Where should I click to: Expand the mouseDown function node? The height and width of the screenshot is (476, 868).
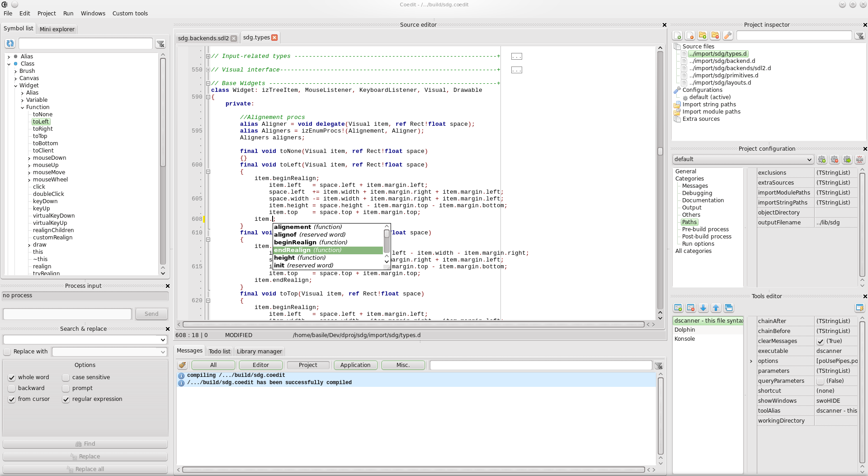coord(29,158)
